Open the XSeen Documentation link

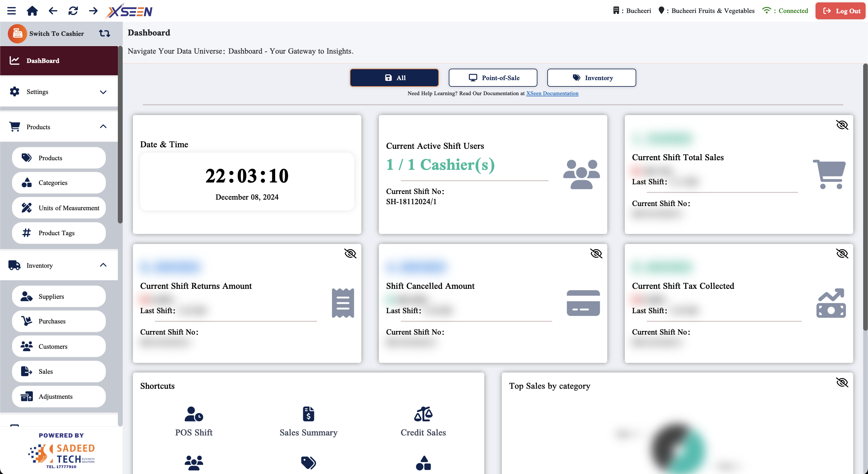tap(552, 93)
